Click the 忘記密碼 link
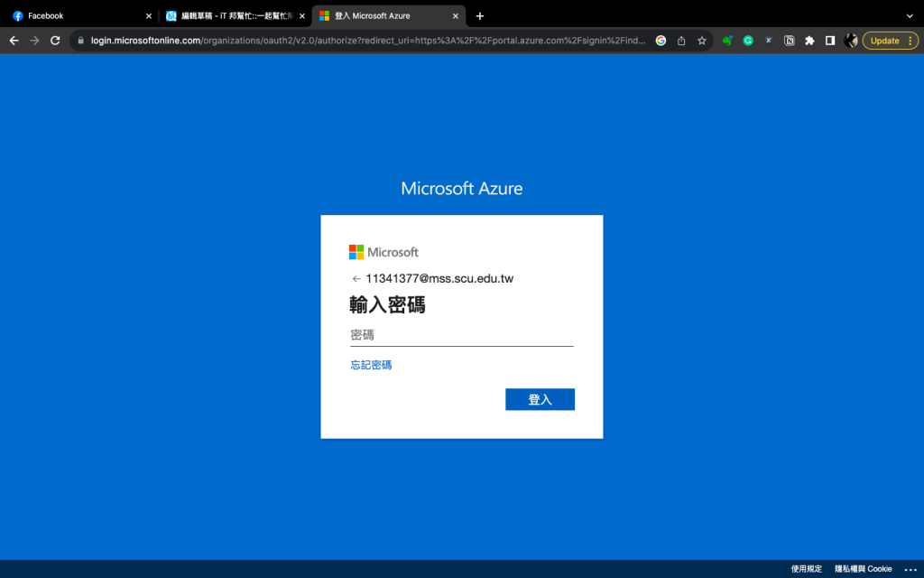The height and width of the screenshot is (578, 924). tap(371, 365)
